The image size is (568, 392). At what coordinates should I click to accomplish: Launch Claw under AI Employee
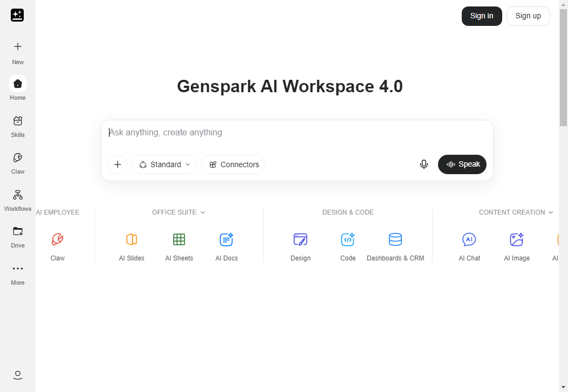(58, 247)
